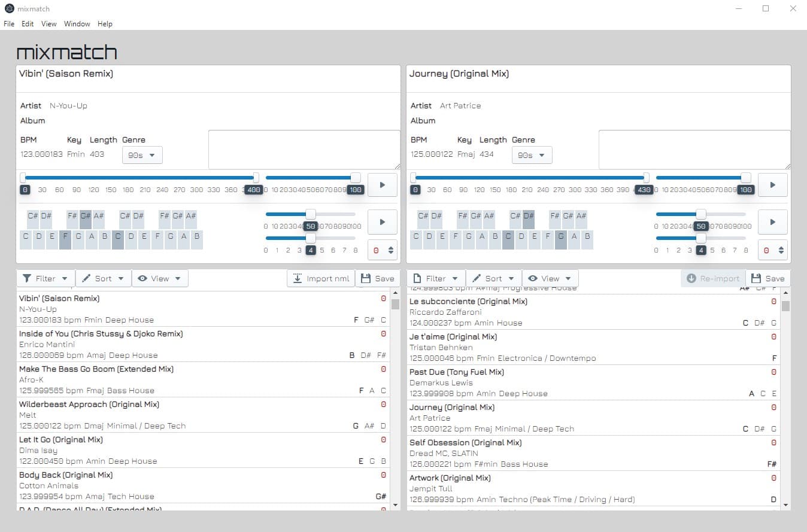Open the Genre dropdown for Journey track
Image resolution: width=807 pixels, height=532 pixels.
532,155
